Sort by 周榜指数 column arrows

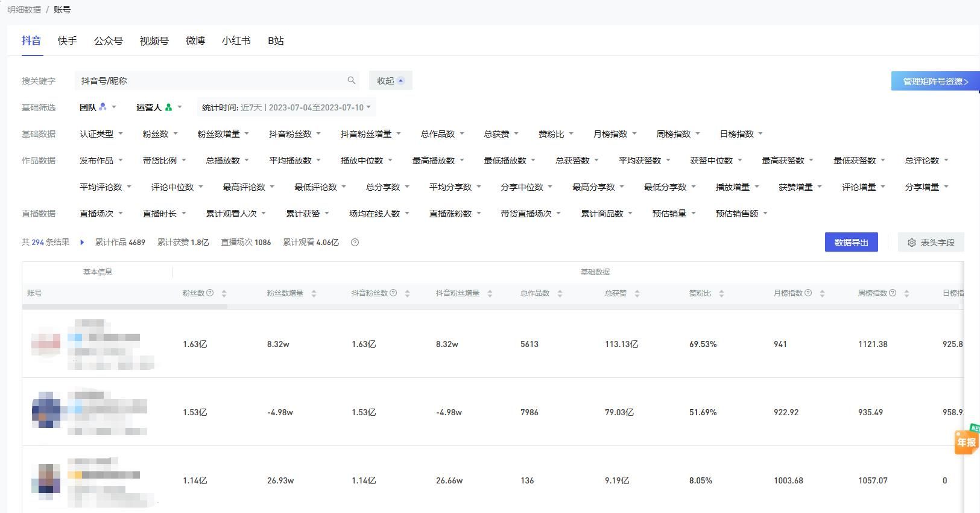tap(906, 293)
